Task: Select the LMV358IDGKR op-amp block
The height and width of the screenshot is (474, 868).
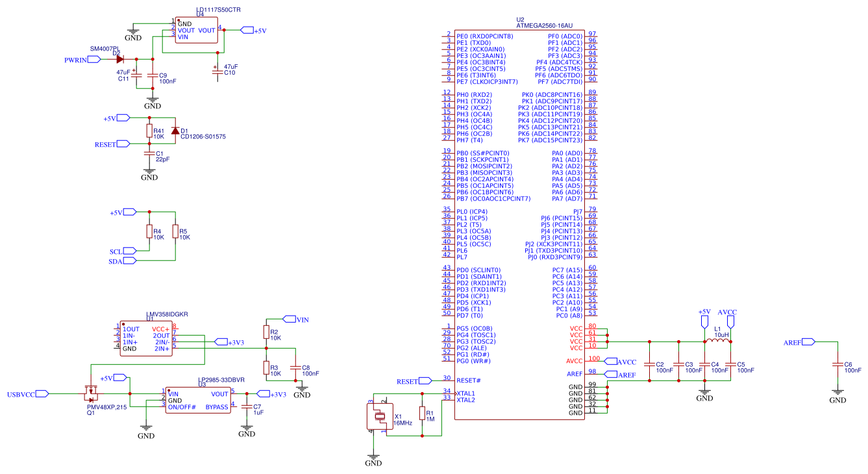Action: pyautogui.click(x=145, y=338)
